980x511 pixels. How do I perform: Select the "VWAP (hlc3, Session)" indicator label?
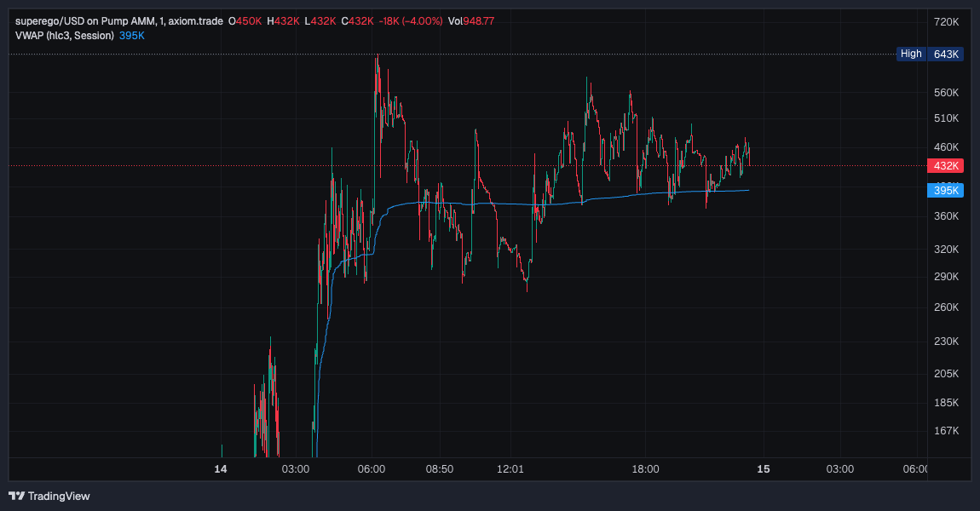tap(65, 36)
